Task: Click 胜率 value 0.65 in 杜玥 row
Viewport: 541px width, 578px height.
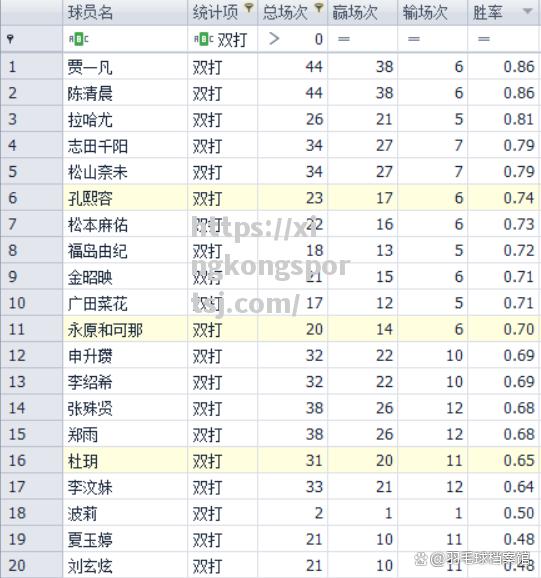Action: pyautogui.click(x=519, y=460)
